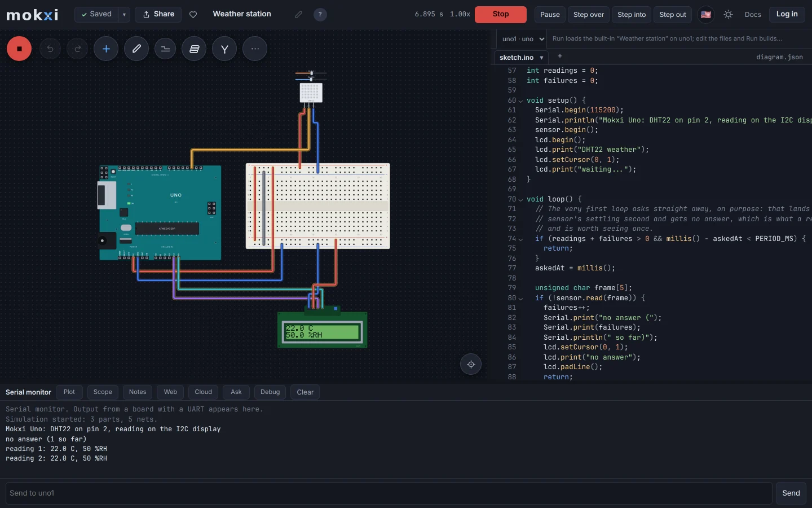Click serial line 'no answer (1 so far)'
This screenshot has width=812, height=508.
46,439
